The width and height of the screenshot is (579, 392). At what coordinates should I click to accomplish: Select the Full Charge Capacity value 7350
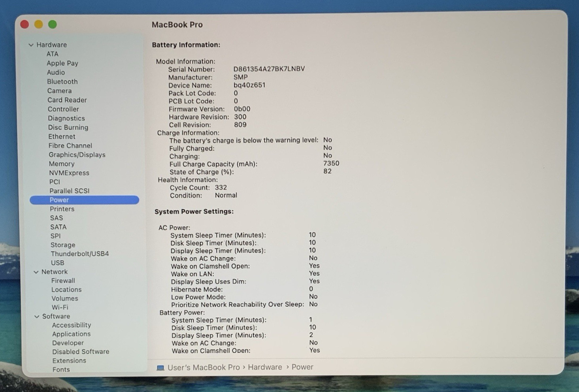coord(331,164)
